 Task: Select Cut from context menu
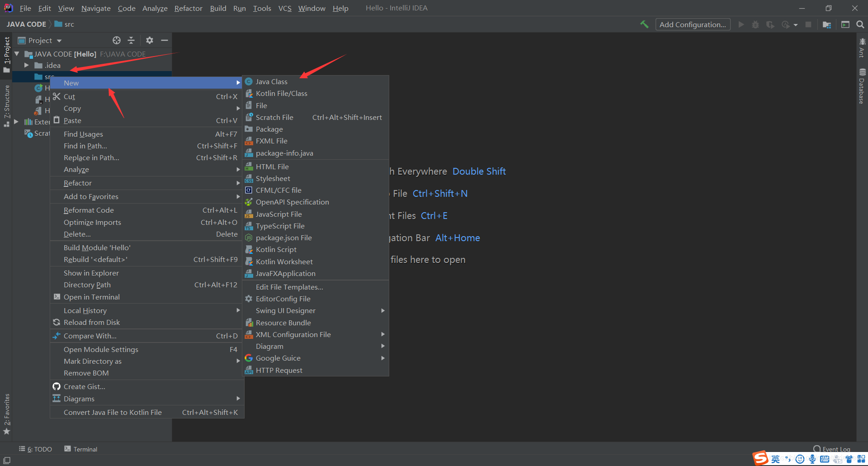pyautogui.click(x=147, y=96)
